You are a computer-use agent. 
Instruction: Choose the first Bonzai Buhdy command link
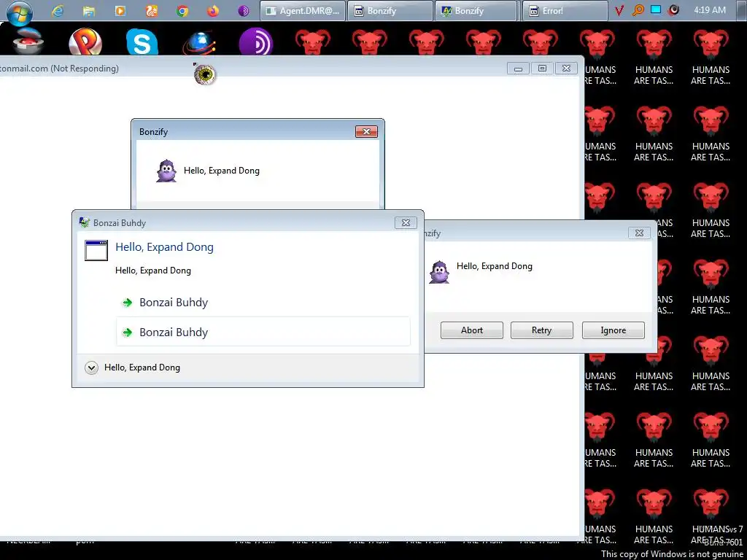point(263,303)
